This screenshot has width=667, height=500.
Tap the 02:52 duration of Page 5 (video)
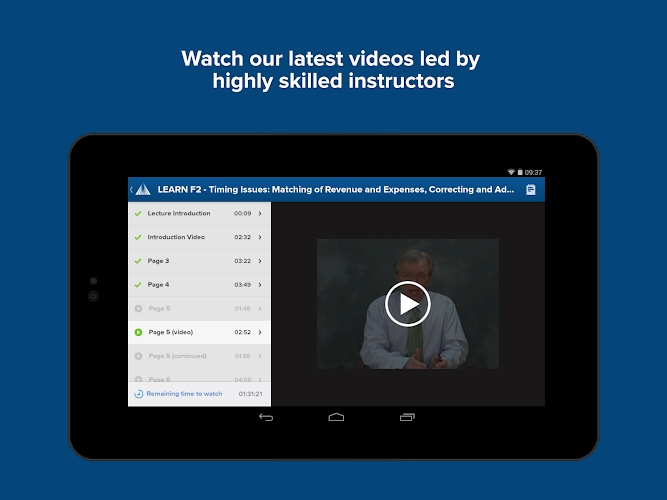point(242,332)
